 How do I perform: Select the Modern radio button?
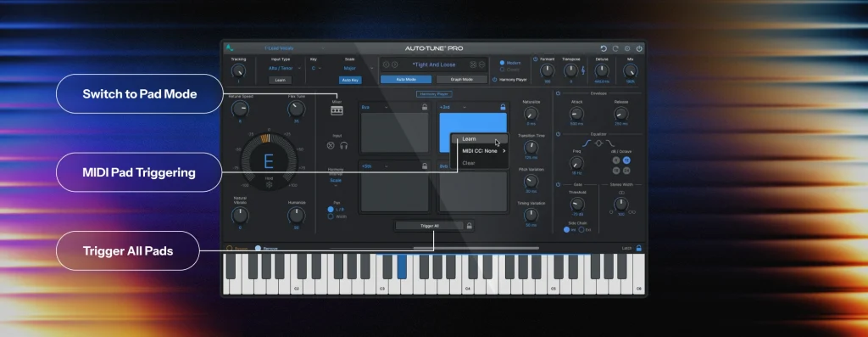(503, 63)
